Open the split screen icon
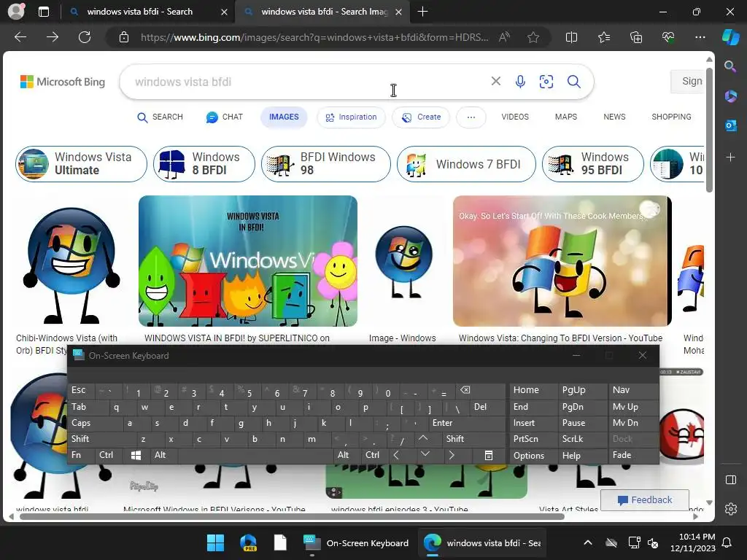The height and width of the screenshot is (560, 747). (x=571, y=37)
